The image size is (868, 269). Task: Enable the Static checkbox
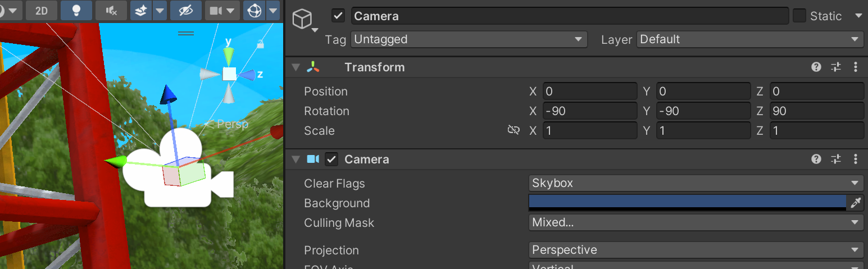coord(799,16)
